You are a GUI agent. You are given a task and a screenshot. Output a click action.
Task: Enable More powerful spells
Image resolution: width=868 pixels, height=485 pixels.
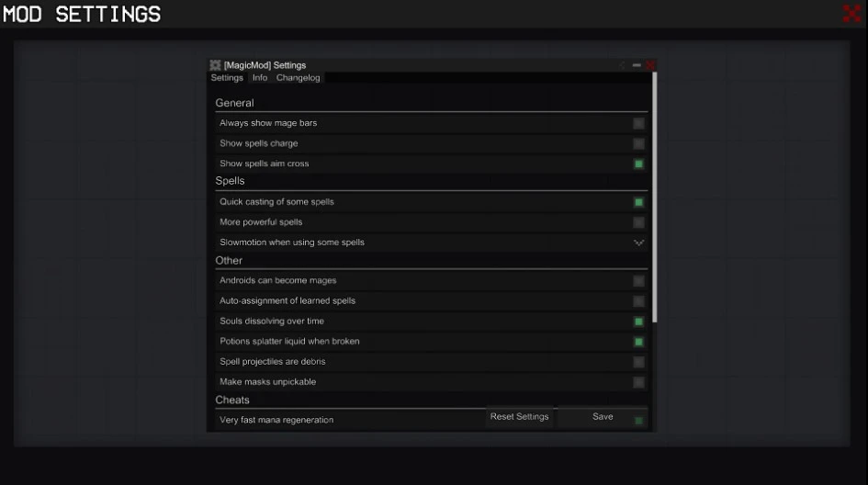(x=638, y=222)
